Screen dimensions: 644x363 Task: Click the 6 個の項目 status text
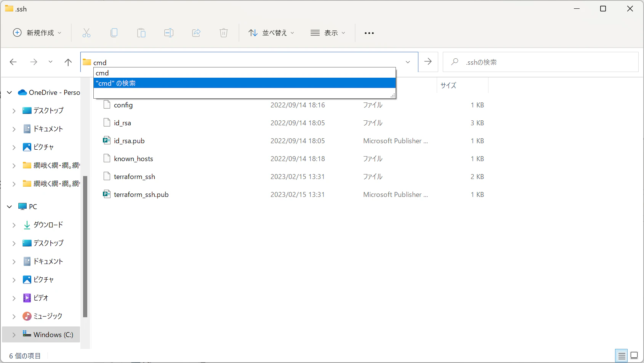pyautogui.click(x=25, y=356)
